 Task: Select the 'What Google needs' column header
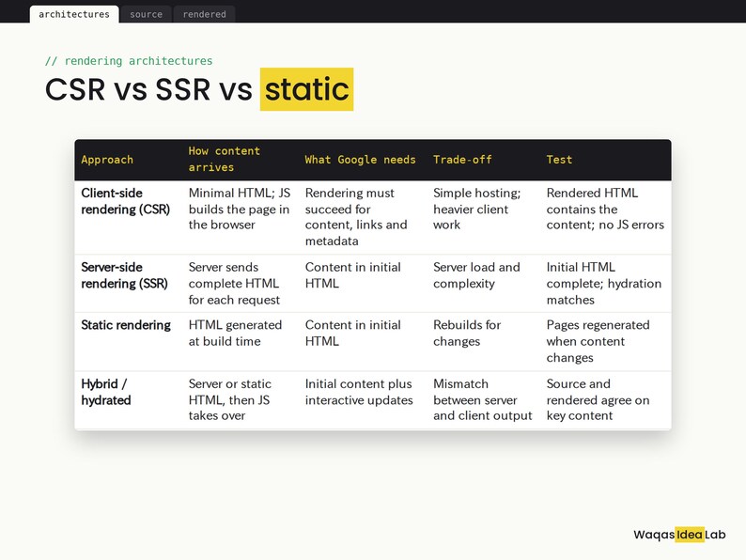(x=360, y=160)
